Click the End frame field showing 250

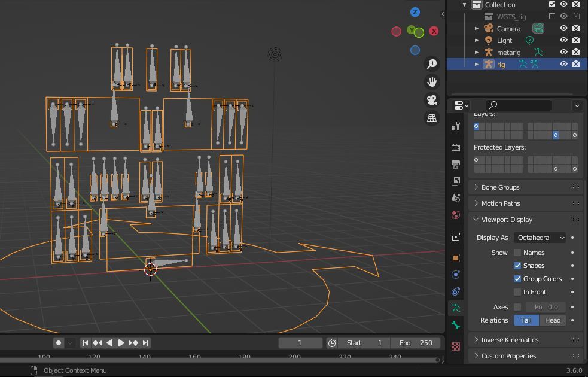tap(416, 343)
